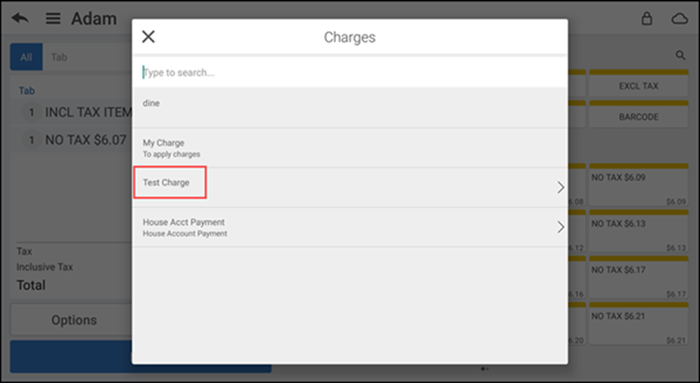The width and height of the screenshot is (700, 383).
Task: Click the Total label
Action: (31, 285)
